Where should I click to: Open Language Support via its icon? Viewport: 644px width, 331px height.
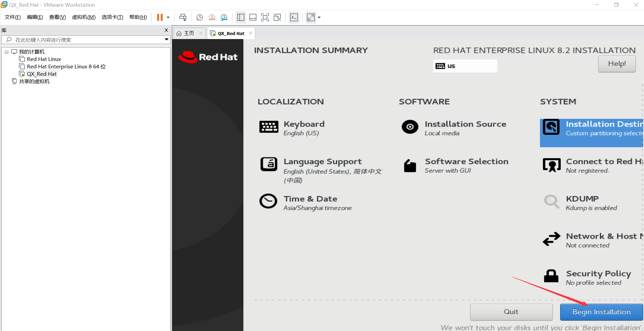[x=269, y=164]
